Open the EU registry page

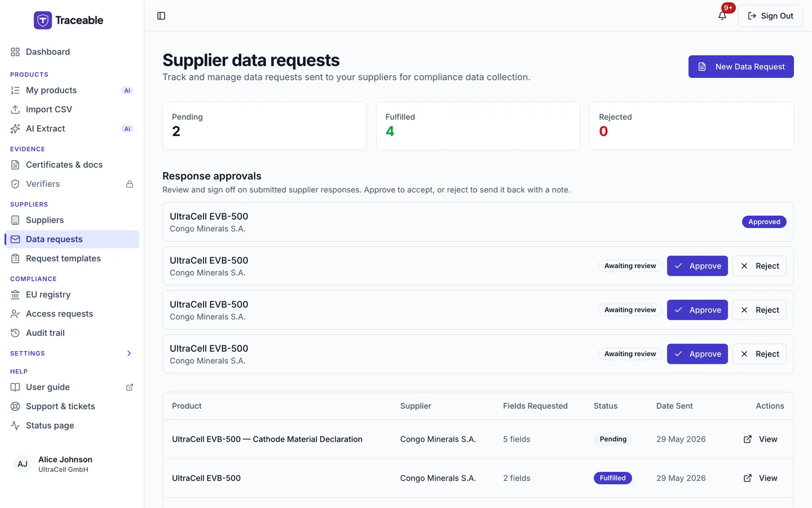point(72,295)
